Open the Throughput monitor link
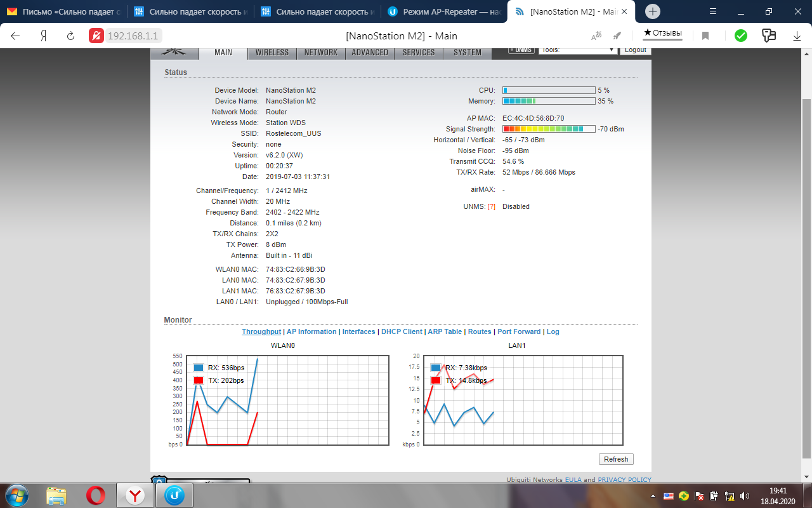Viewport: 812px width, 508px height. (261, 331)
